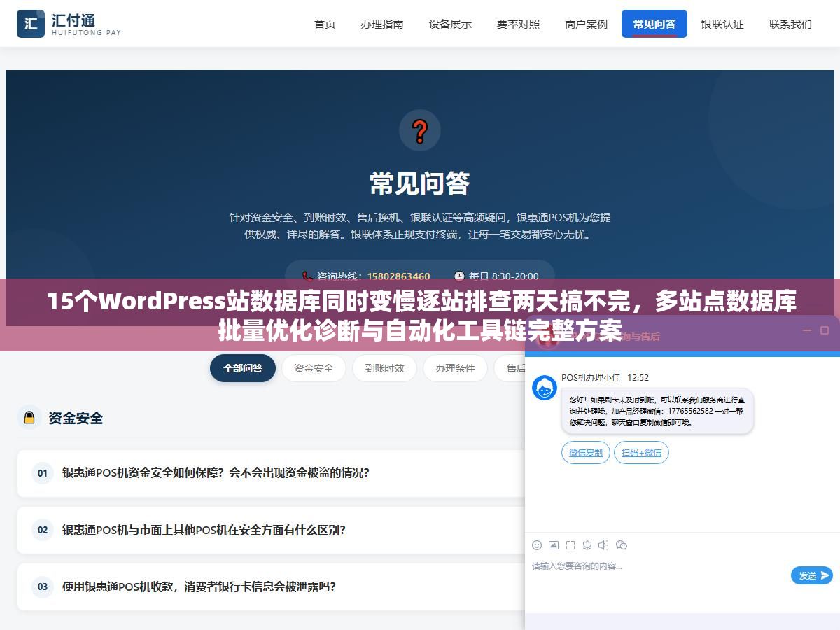Image resolution: width=840 pixels, height=630 pixels.
Task: Expand question 02 about 其他POS机 security differences
Action: click(x=271, y=531)
